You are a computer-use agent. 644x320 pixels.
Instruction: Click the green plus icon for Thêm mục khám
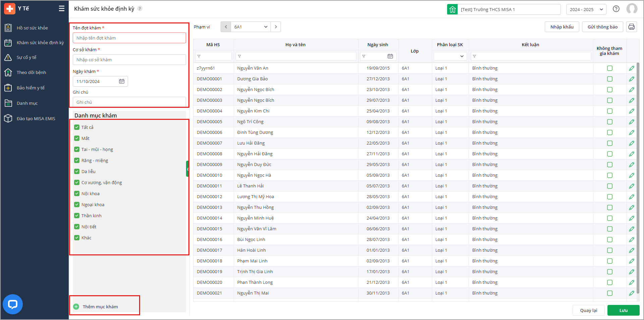pos(76,307)
